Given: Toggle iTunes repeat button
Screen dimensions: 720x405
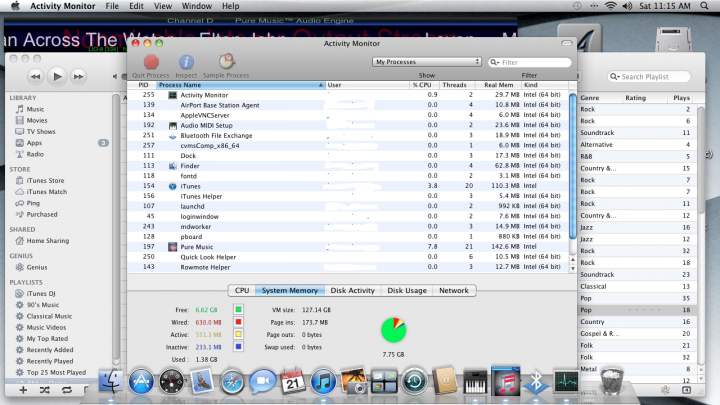Looking at the screenshot, I should click(67, 390).
